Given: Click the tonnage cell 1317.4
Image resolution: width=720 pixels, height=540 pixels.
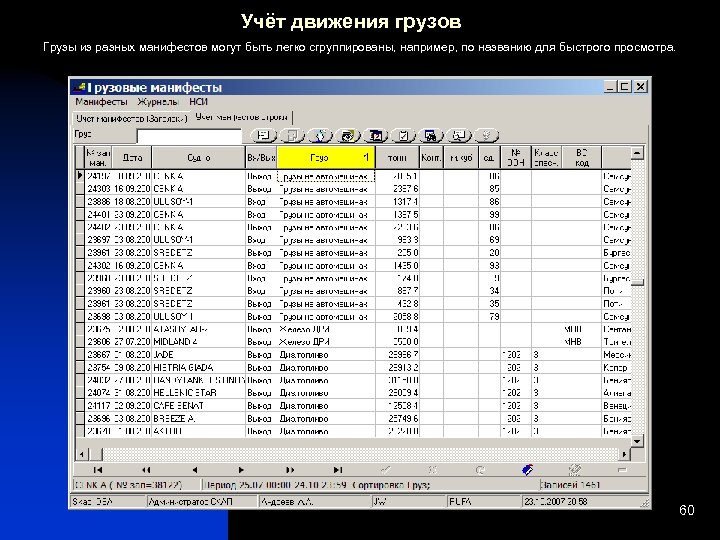Looking at the screenshot, I should pos(397,202).
